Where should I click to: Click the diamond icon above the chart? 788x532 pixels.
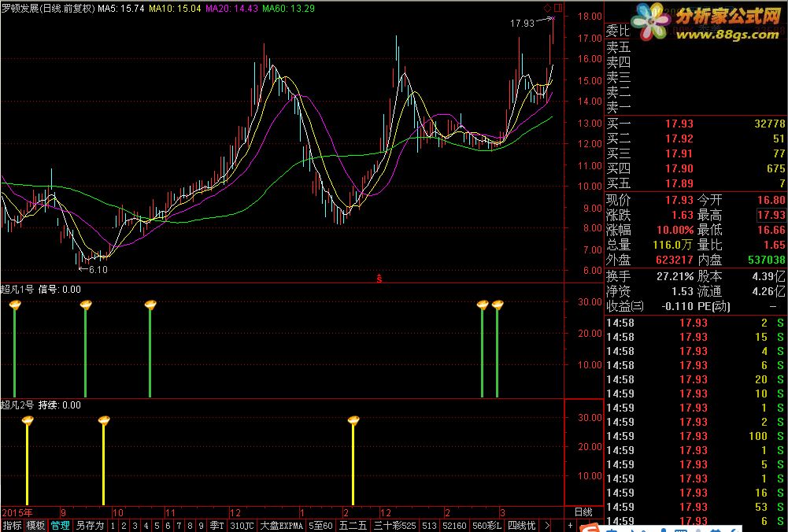[x=547, y=8]
